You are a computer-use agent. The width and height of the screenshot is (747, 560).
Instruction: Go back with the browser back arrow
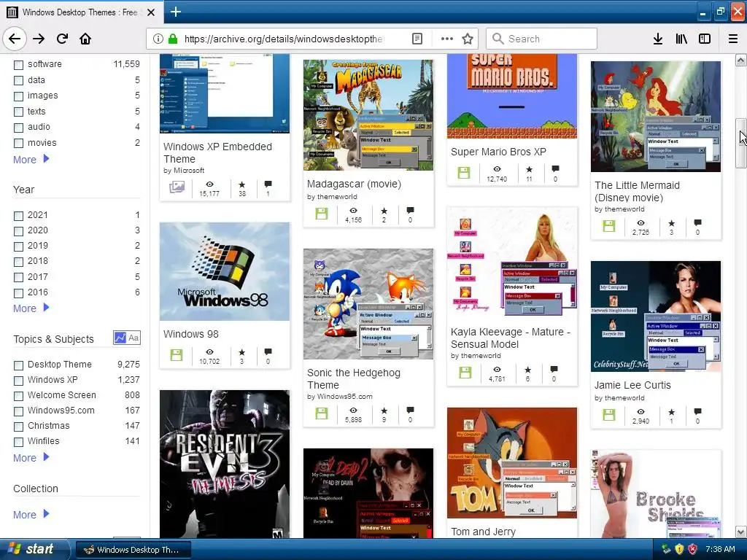click(x=15, y=39)
